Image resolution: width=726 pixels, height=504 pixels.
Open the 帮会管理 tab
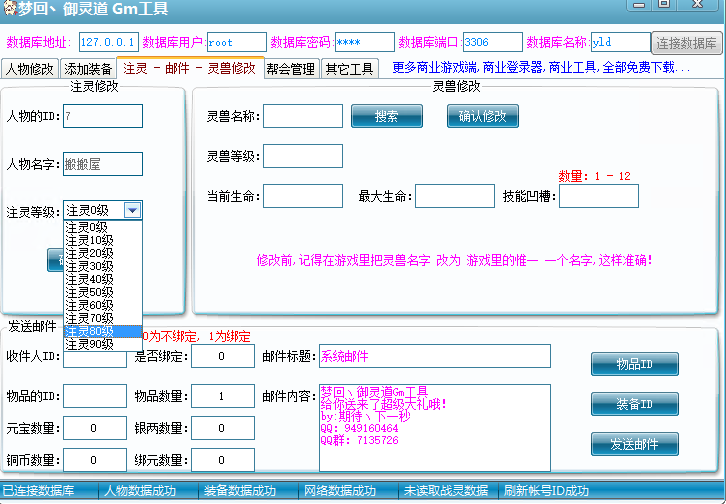pos(290,69)
